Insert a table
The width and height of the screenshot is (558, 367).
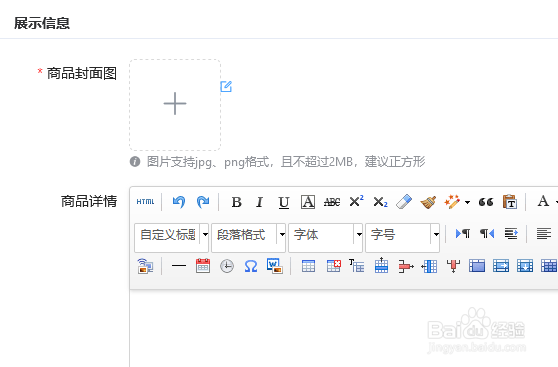point(308,266)
